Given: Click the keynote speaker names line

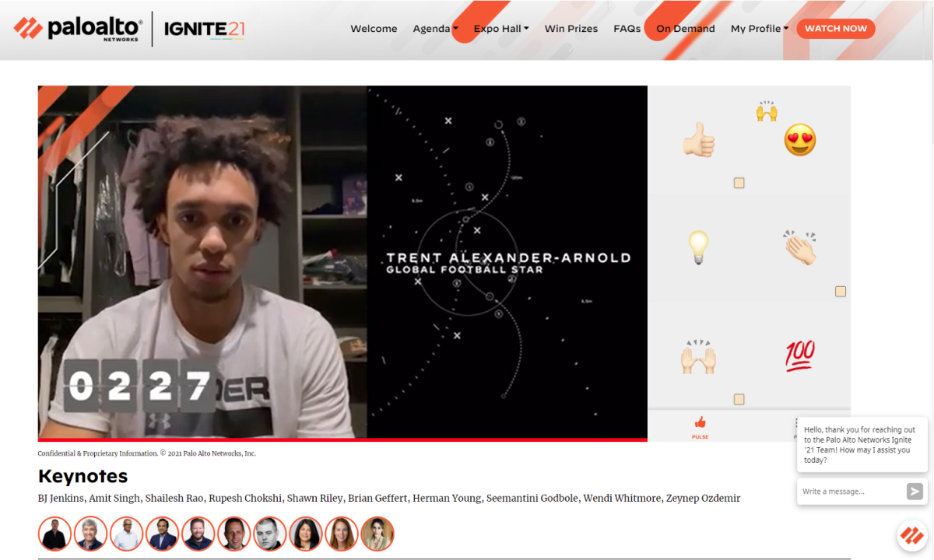Looking at the screenshot, I should (x=389, y=499).
